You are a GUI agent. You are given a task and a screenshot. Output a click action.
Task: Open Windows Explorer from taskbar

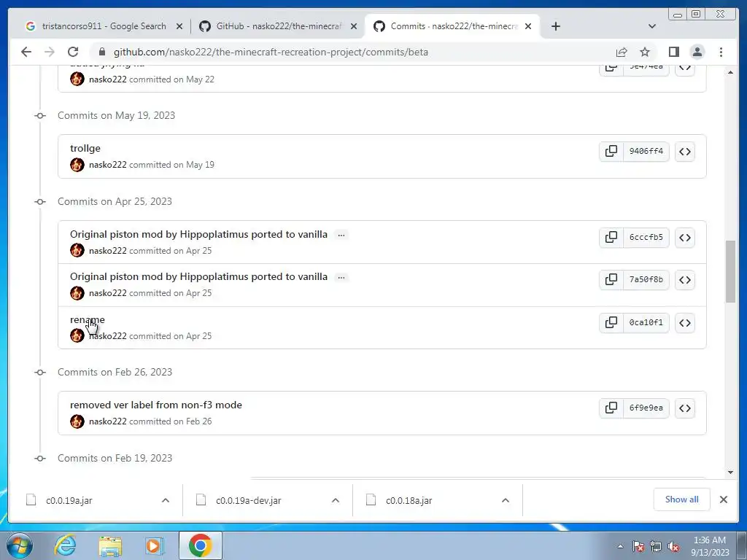(110, 545)
